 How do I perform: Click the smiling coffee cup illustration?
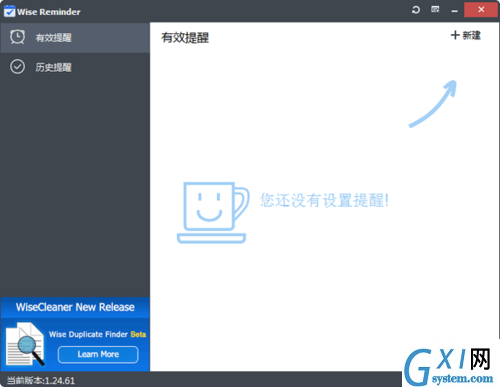point(213,213)
